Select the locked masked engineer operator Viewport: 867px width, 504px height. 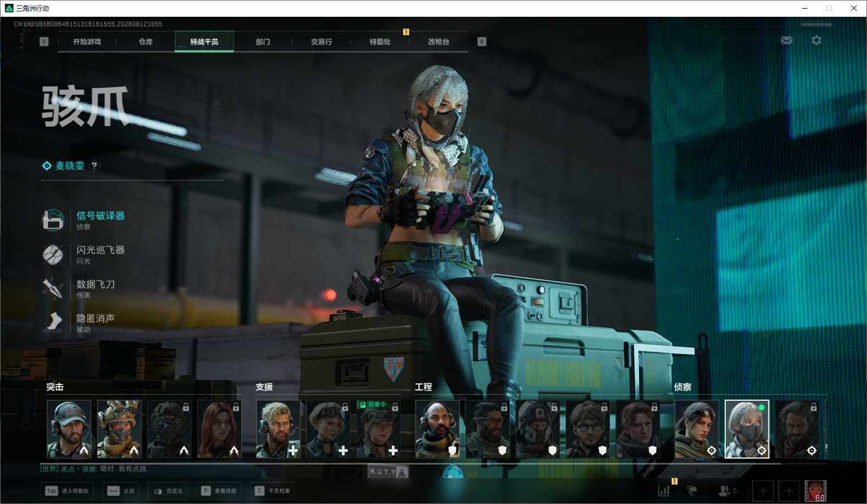[x=538, y=429]
